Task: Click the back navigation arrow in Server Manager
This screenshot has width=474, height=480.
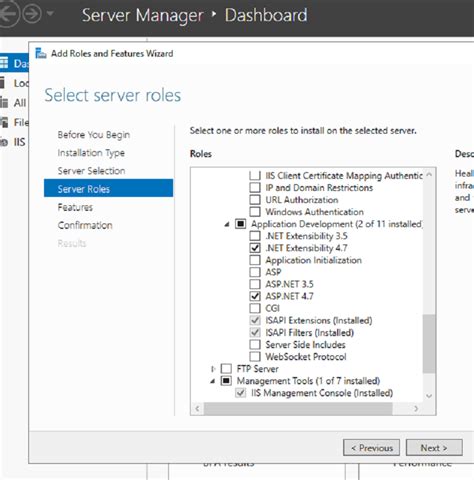Action: click(x=7, y=14)
